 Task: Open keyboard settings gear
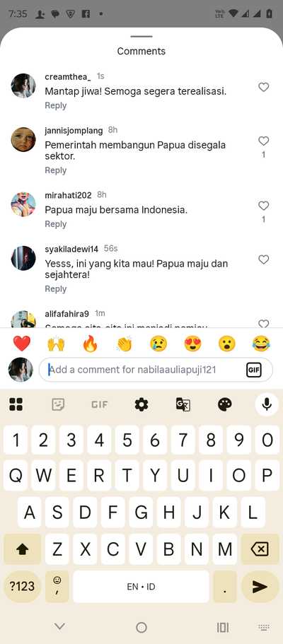141,405
